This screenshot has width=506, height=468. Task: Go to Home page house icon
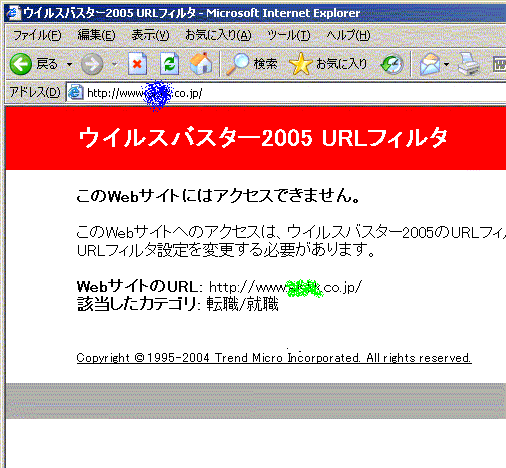(x=201, y=64)
